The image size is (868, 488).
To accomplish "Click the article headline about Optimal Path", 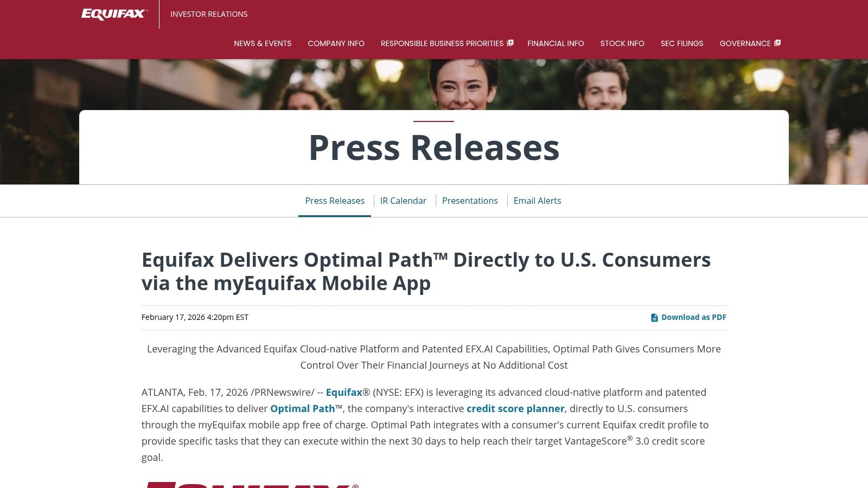I will click(x=426, y=272).
